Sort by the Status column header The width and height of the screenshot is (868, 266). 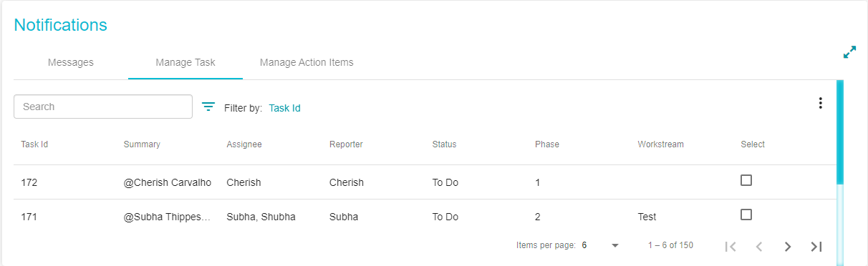(444, 144)
